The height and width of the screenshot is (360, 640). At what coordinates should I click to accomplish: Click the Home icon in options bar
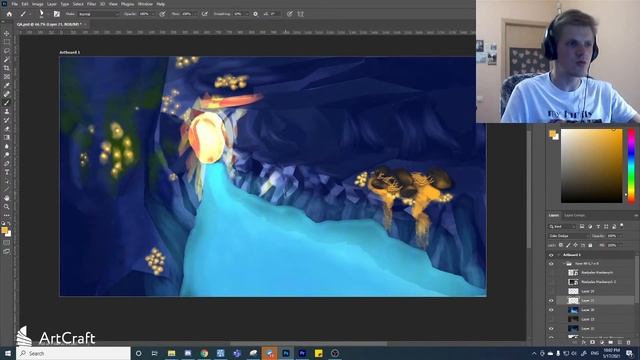[x=9, y=14]
